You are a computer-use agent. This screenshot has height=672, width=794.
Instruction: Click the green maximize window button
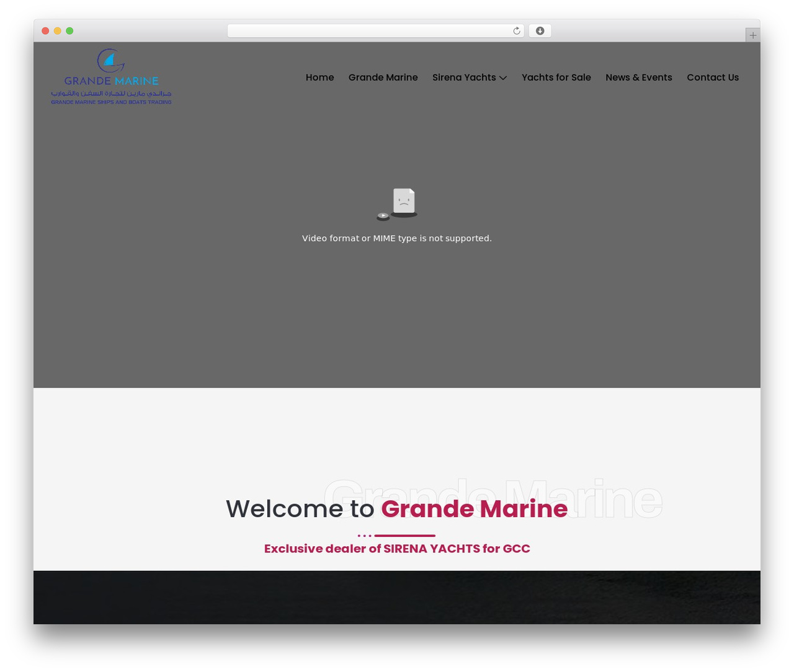[69, 31]
